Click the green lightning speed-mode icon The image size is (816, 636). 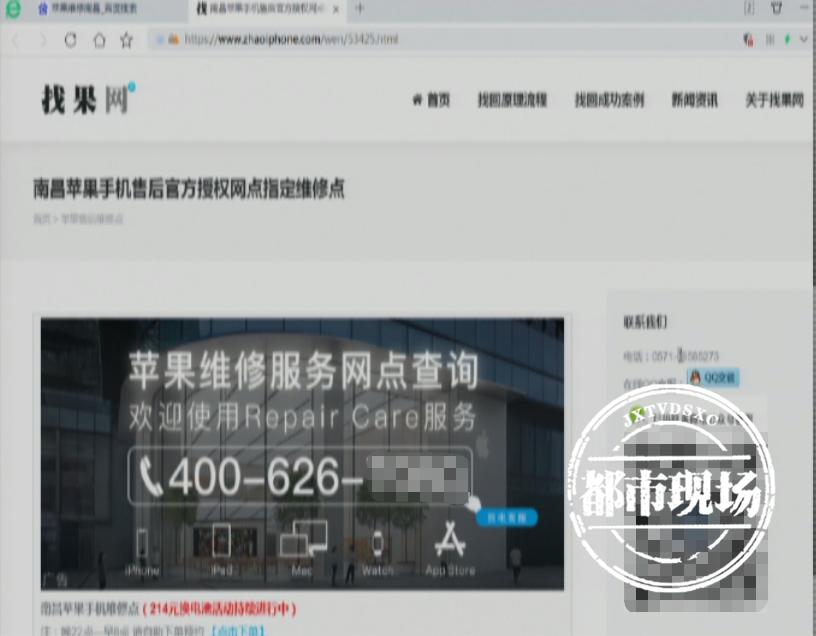787,40
